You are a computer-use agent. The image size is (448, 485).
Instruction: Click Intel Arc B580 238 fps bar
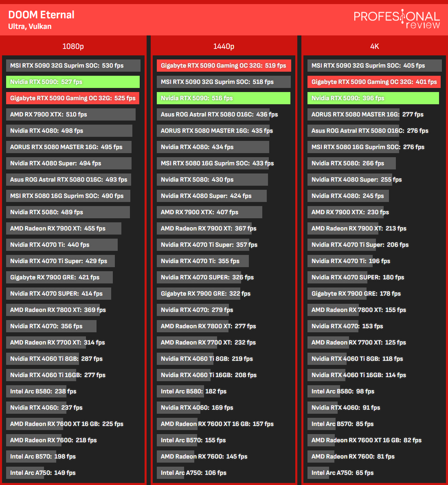(x=36, y=392)
